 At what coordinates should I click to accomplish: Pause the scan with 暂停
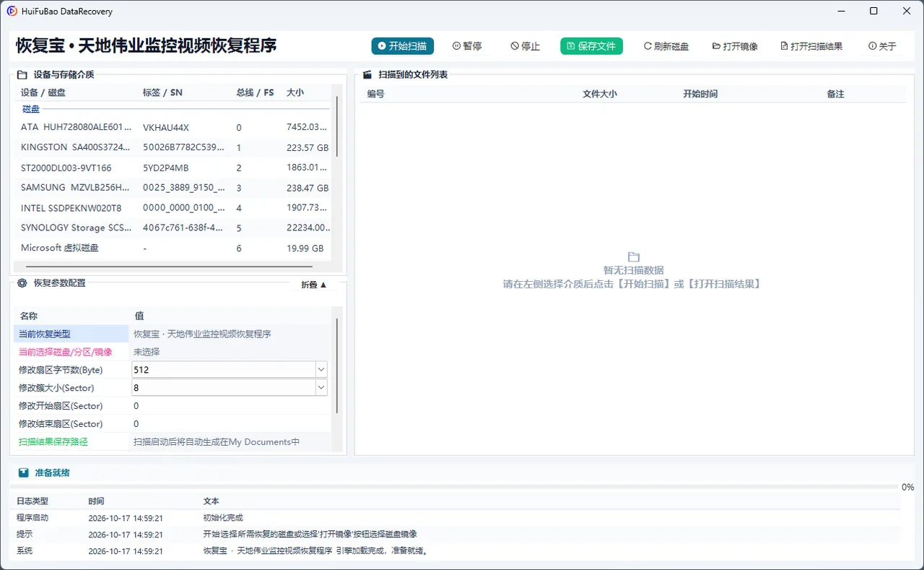click(467, 46)
